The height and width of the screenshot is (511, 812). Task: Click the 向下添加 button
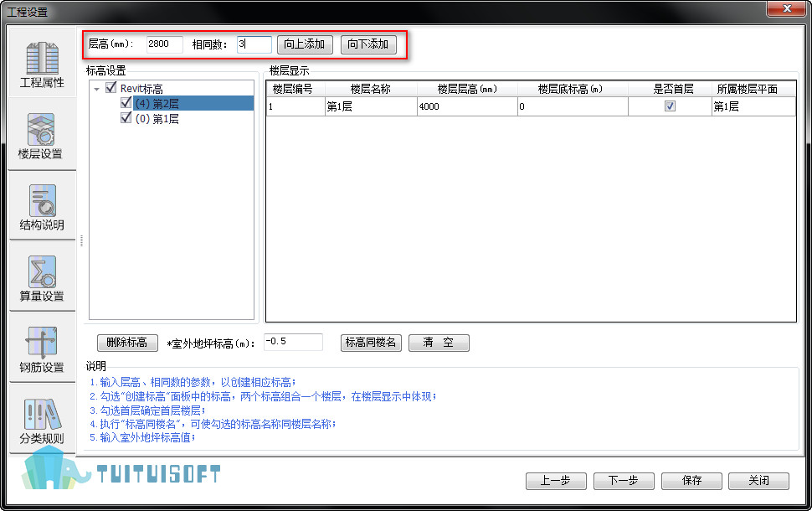tap(368, 44)
